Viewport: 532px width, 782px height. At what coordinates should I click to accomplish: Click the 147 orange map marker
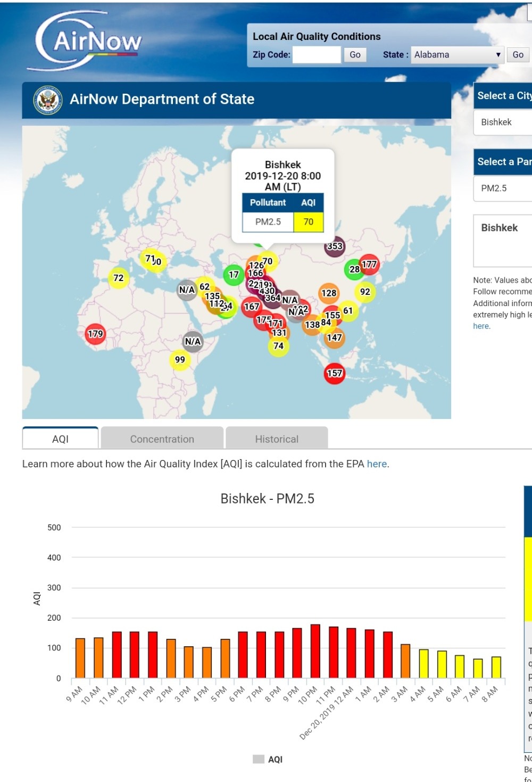point(334,338)
